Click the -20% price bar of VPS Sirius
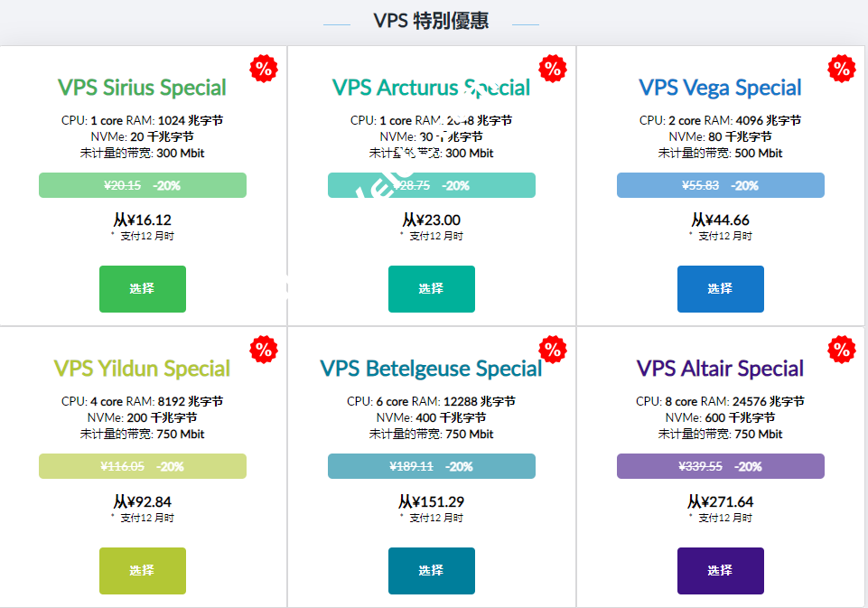The width and height of the screenshot is (868, 608). click(142, 185)
